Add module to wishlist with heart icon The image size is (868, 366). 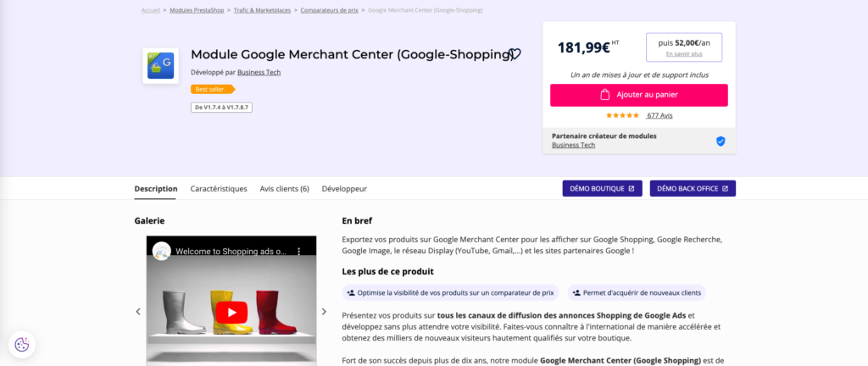(x=515, y=54)
